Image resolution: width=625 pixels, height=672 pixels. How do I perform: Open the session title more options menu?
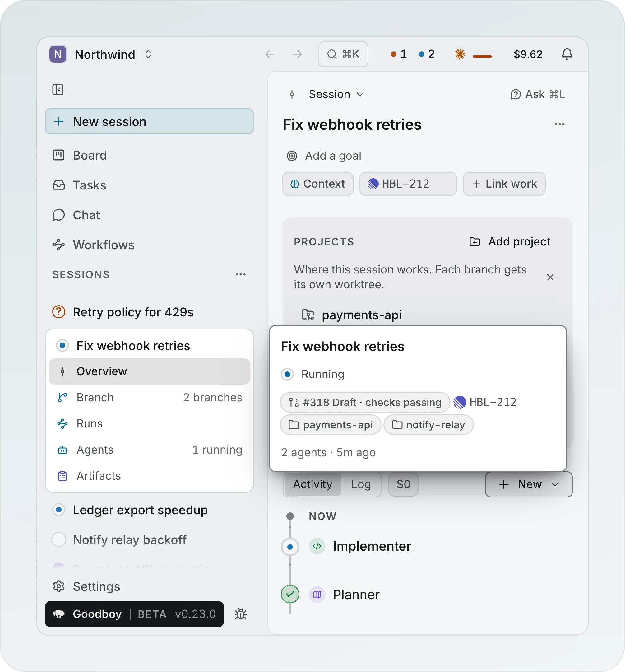point(559,124)
